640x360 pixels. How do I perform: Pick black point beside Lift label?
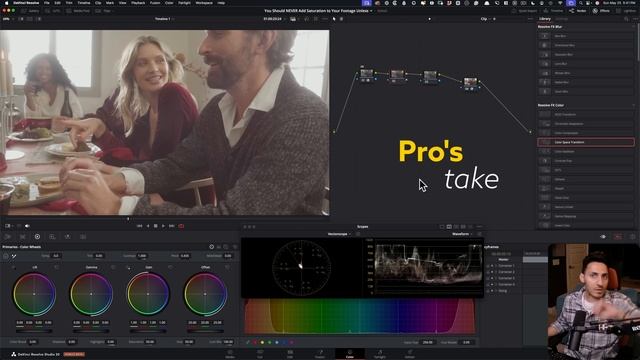click(x=13, y=267)
